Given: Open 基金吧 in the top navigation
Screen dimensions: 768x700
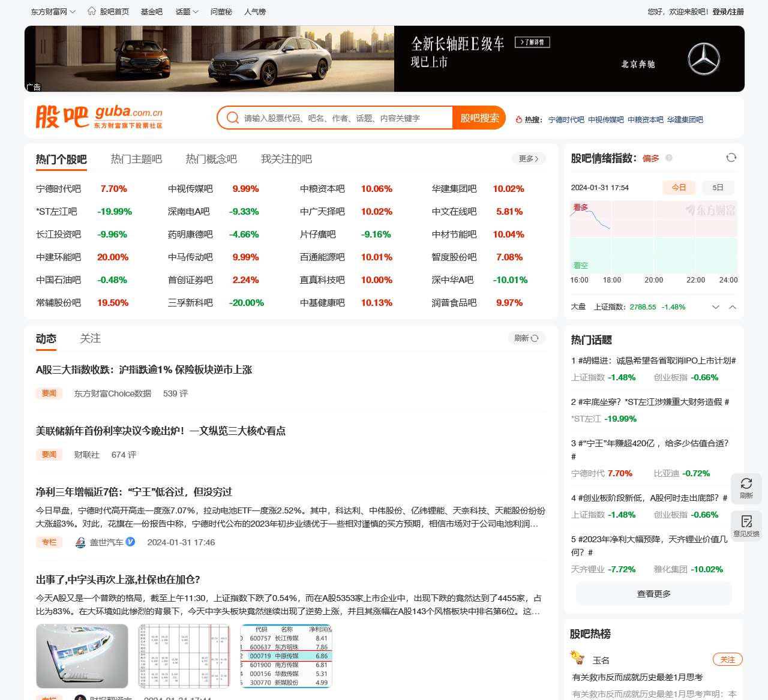Looking at the screenshot, I should [152, 11].
